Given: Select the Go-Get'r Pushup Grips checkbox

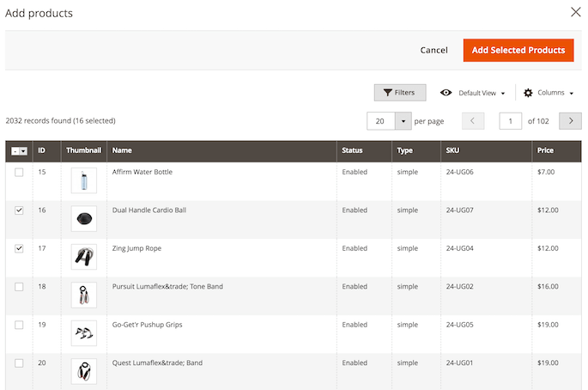Looking at the screenshot, I should [x=19, y=325].
